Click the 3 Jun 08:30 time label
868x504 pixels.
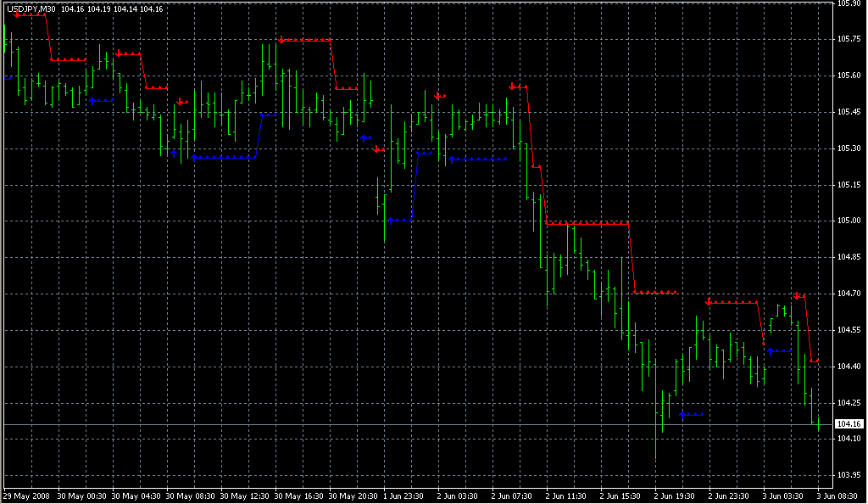pyautogui.click(x=837, y=496)
